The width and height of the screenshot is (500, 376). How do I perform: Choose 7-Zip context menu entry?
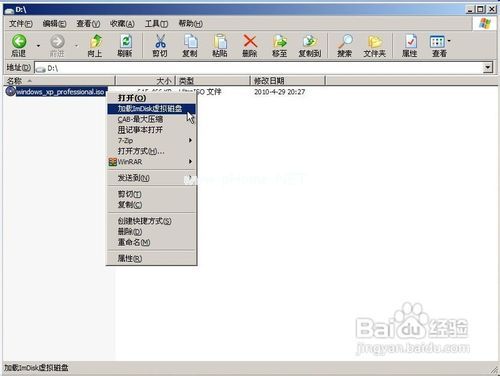pos(152,141)
